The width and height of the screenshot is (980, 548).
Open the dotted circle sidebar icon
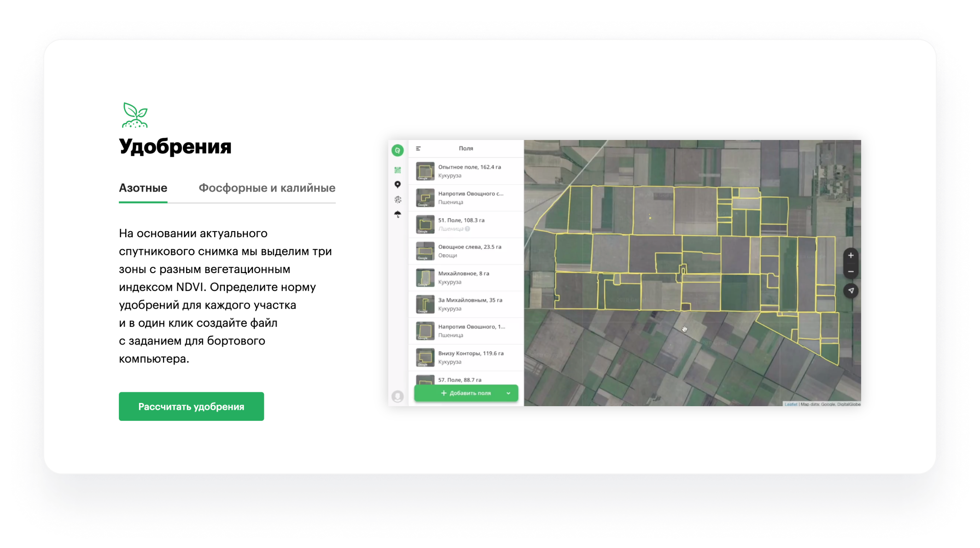(398, 199)
